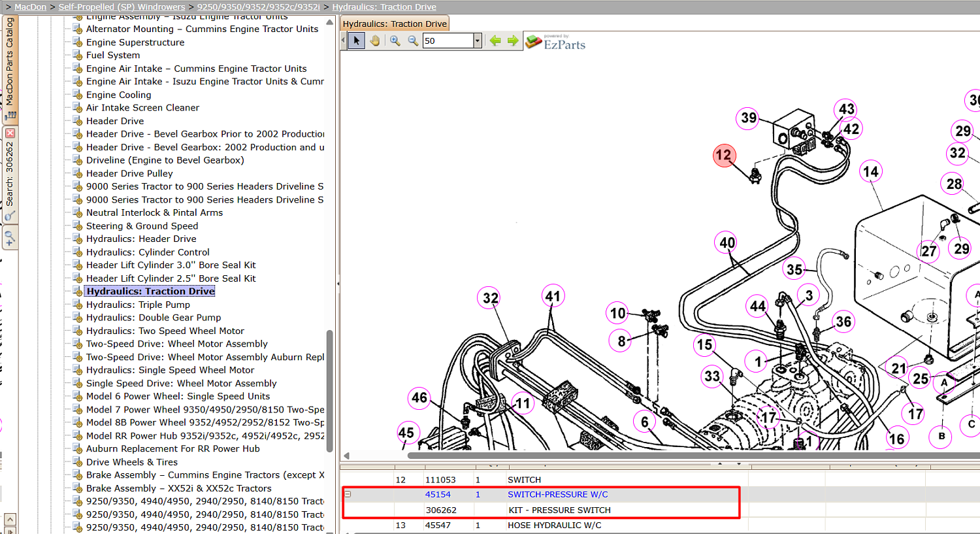Follow the Hydraulics: Traction Drive breadcrumb link
The height and width of the screenshot is (534, 980).
(384, 7)
